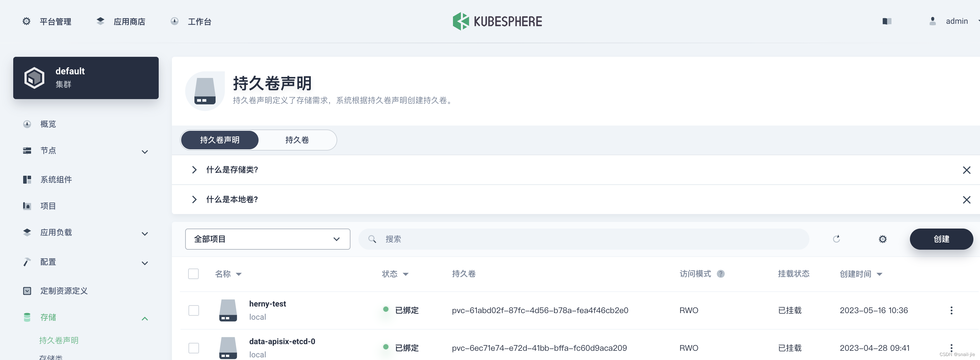
Task: Click the search magnifier icon
Action: [372, 239]
